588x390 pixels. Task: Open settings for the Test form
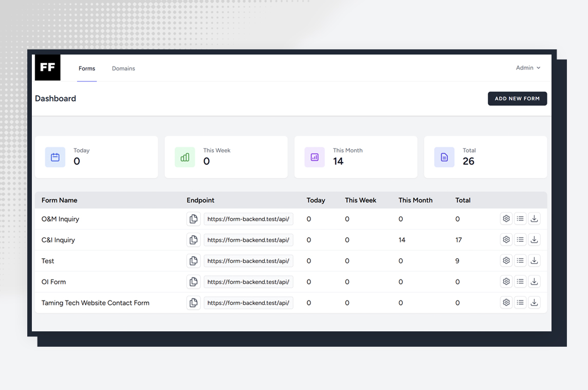point(506,261)
